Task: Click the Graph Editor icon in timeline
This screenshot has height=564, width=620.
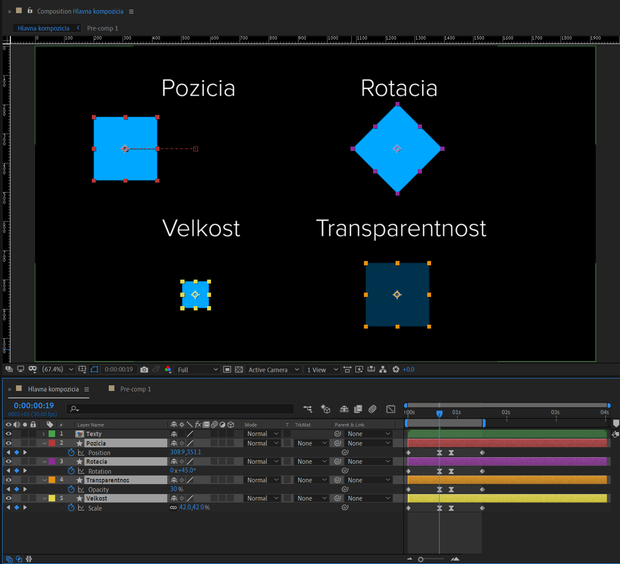Action: [389, 409]
